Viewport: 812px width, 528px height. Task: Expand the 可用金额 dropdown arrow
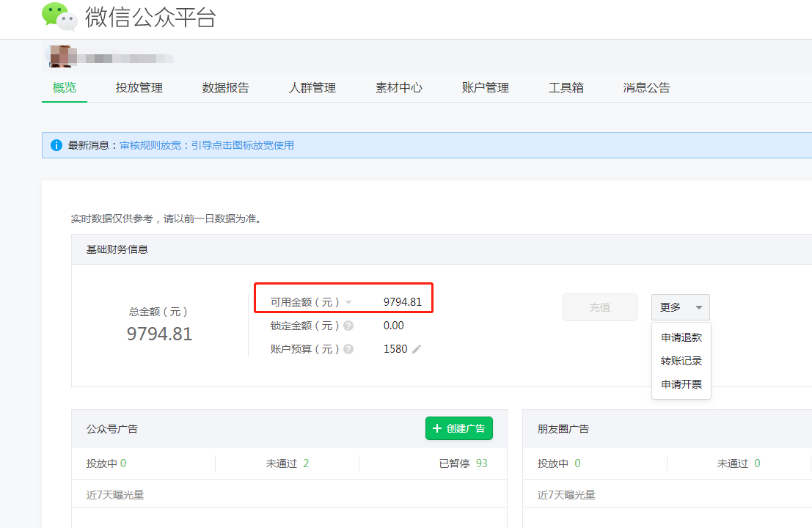point(348,302)
